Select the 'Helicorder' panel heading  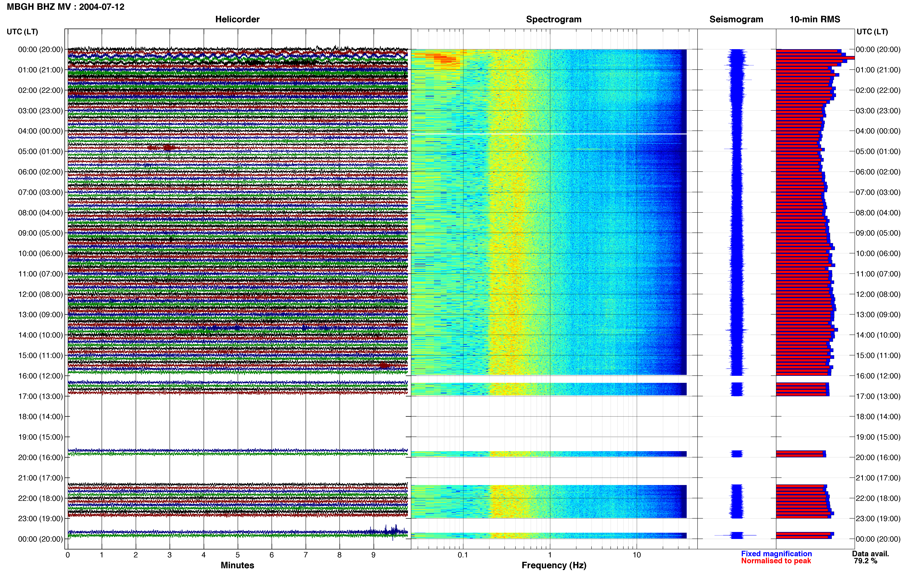coord(237,20)
